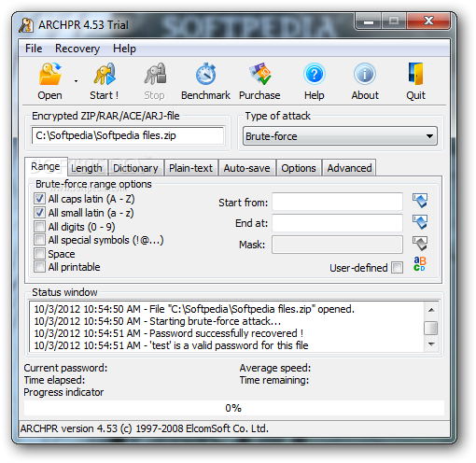
Task: Toggle the User-defined checkbox
Action: (397, 268)
